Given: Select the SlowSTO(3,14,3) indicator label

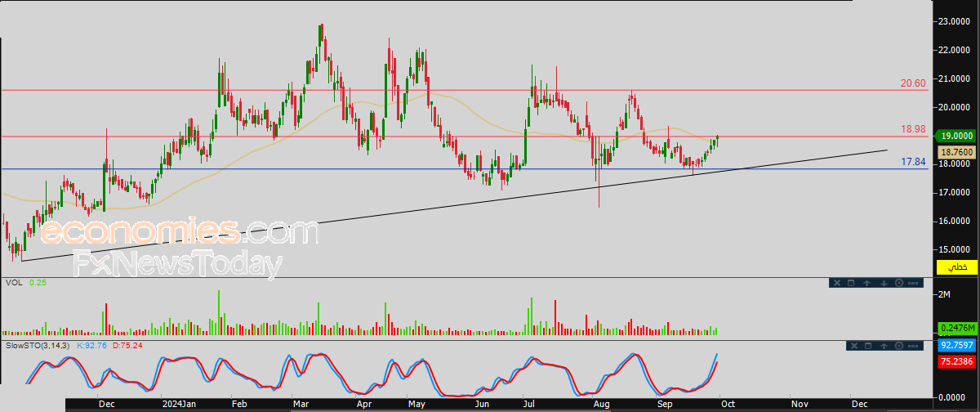Looking at the screenshot, I should click(38, 347).
